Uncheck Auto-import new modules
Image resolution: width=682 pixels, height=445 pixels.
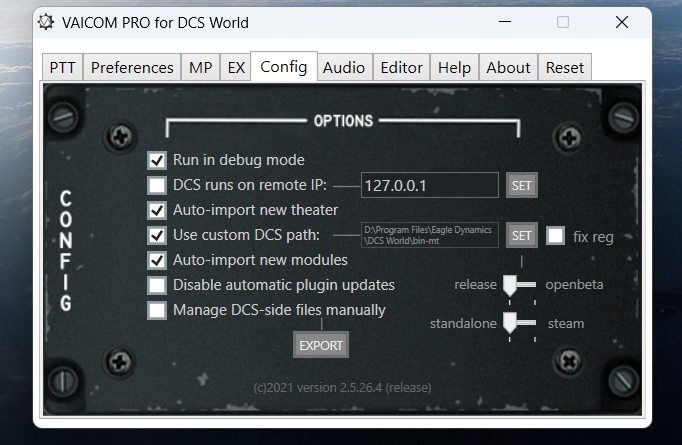pos(157,260)
